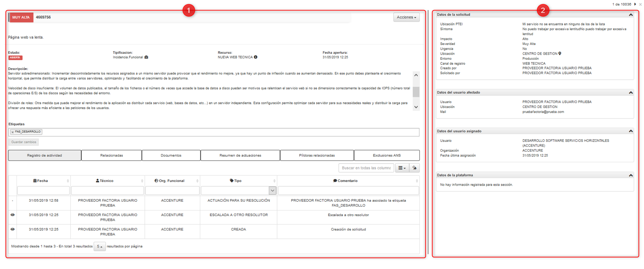
Task: Click the Creación de solicitud comment
Action: pos(348,230)
